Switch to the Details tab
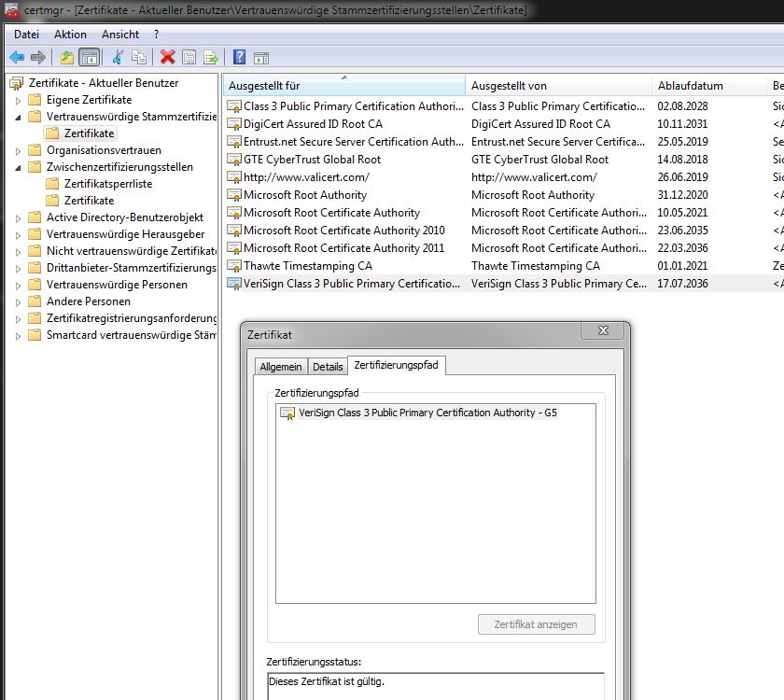Image resolution: width=784 pixels, height=700 pixels. (328, 367)
